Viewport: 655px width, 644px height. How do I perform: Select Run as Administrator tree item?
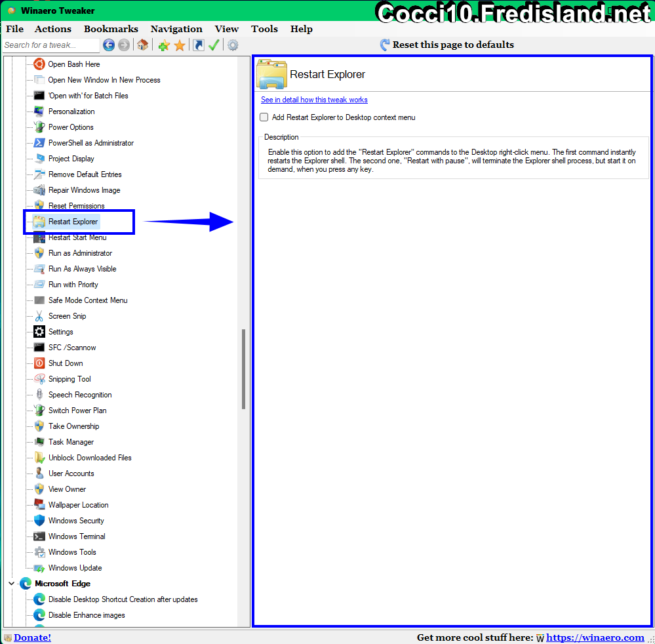point(80,253)
